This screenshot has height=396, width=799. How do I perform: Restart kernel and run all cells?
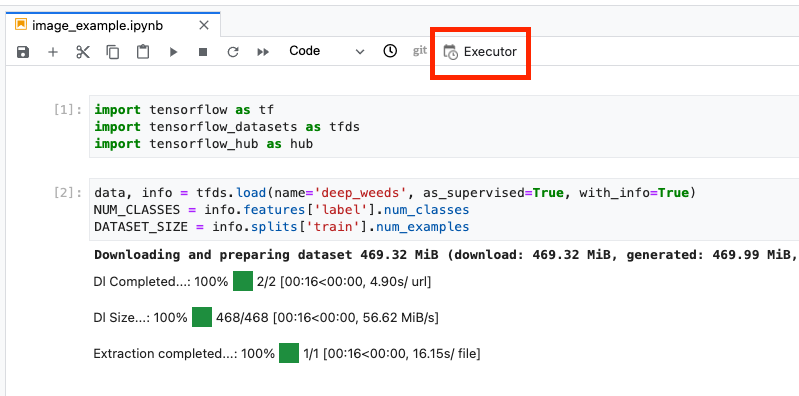(263, 52)
